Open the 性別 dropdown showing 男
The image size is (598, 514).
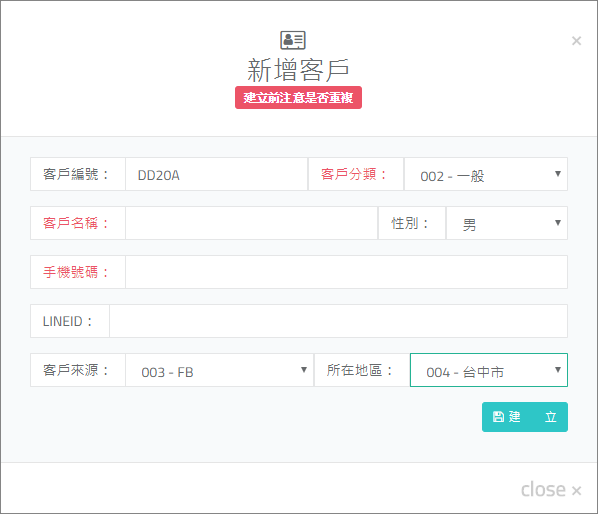click(x=507, y=223)
